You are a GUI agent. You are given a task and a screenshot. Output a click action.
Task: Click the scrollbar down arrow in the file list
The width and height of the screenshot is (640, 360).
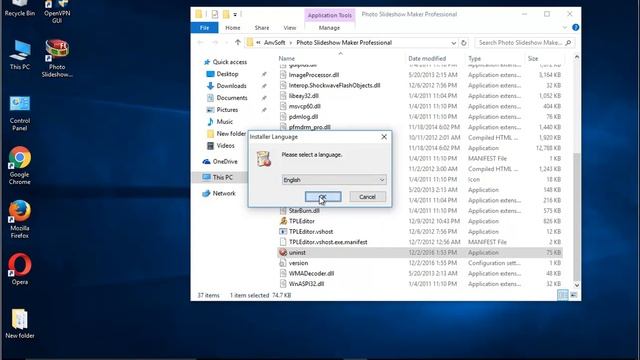[x=576, y=285]
